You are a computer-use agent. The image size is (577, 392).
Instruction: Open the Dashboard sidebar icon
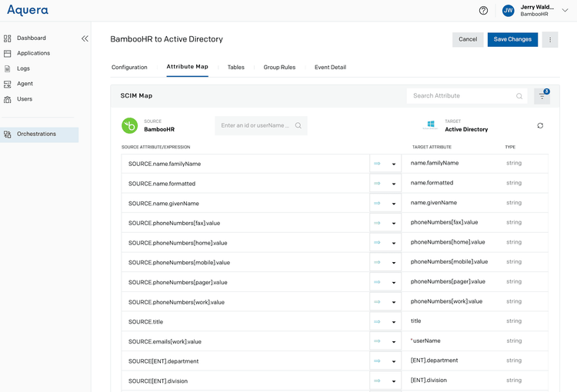tap(8, 38)
